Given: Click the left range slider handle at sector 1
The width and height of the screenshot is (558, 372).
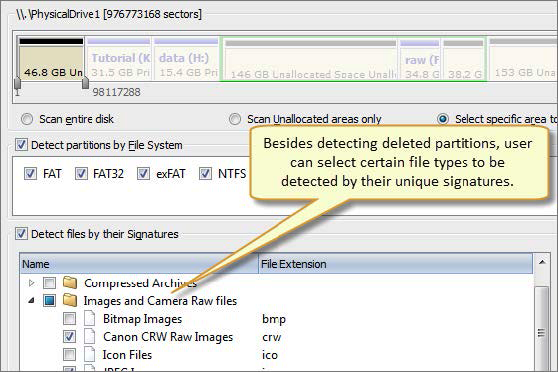Looking at the screenshot, I should pos(17,83).
